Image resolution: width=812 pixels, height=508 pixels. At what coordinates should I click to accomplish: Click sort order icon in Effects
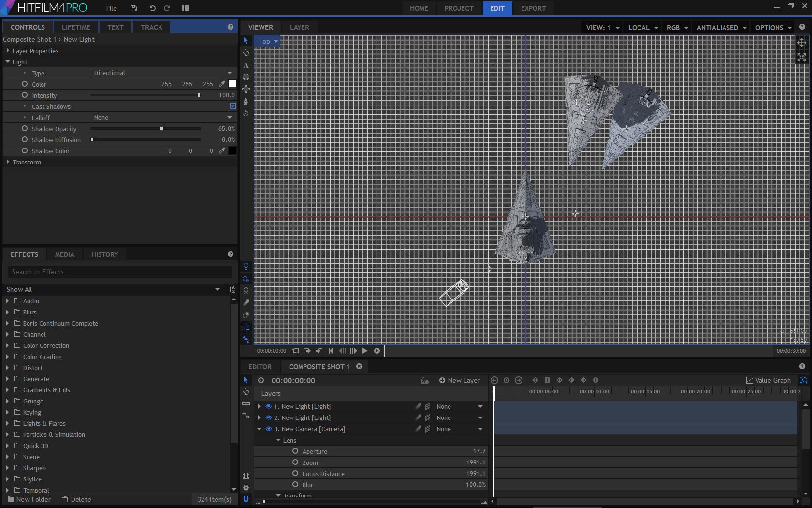click(232, 289)
